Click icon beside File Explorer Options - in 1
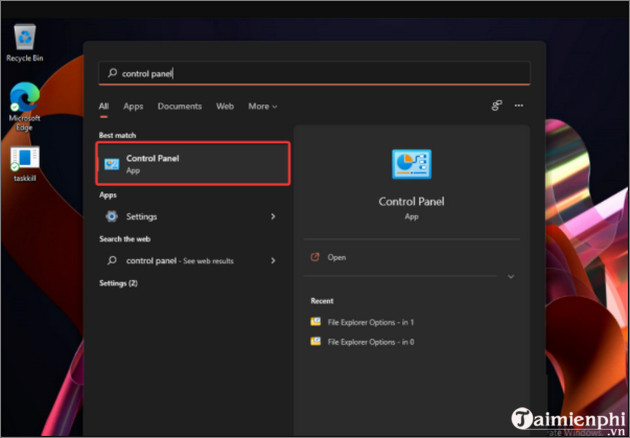630x438 pixels. pos(315,321)
